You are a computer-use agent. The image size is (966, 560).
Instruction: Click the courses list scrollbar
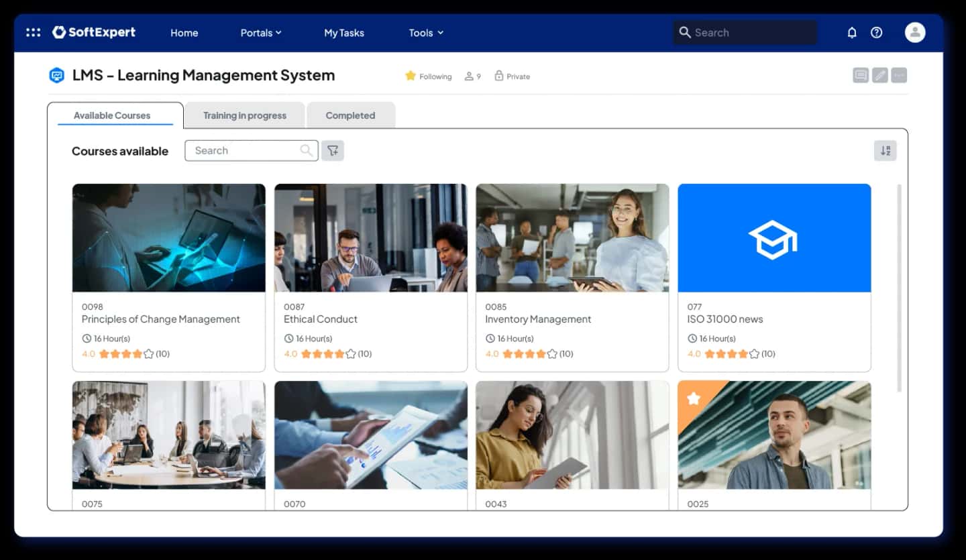click(899, 288)
